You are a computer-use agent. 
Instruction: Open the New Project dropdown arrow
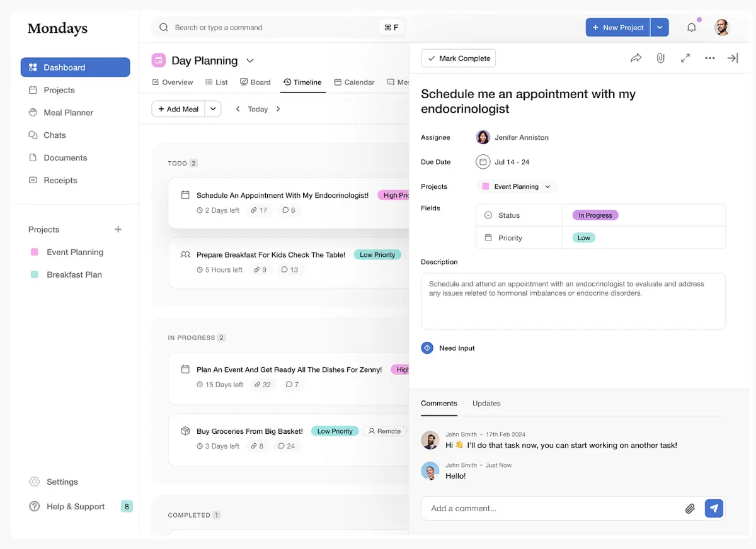[660, 28]
